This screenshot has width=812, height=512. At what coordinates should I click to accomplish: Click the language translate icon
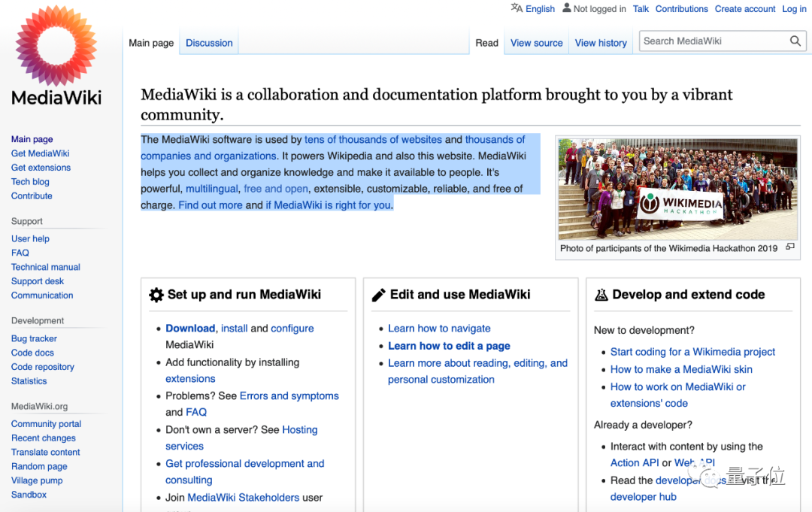(517, 8)
